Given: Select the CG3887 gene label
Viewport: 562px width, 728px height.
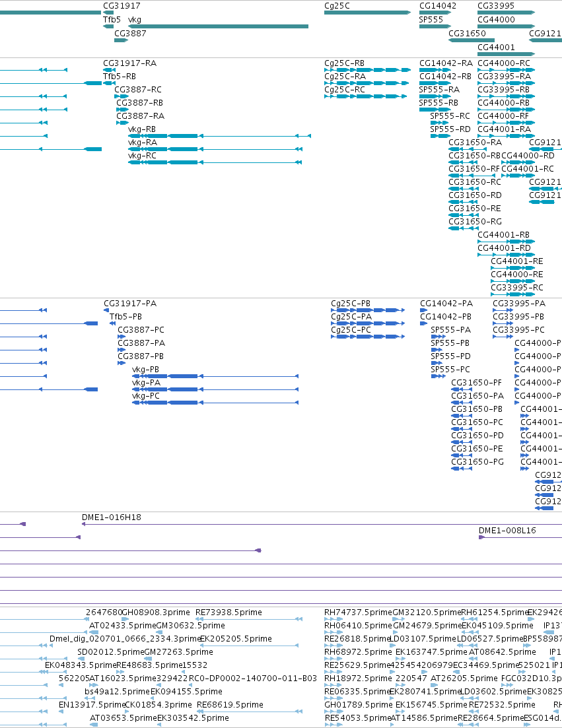Looking at the screenshot, I should tap(130, 34).
